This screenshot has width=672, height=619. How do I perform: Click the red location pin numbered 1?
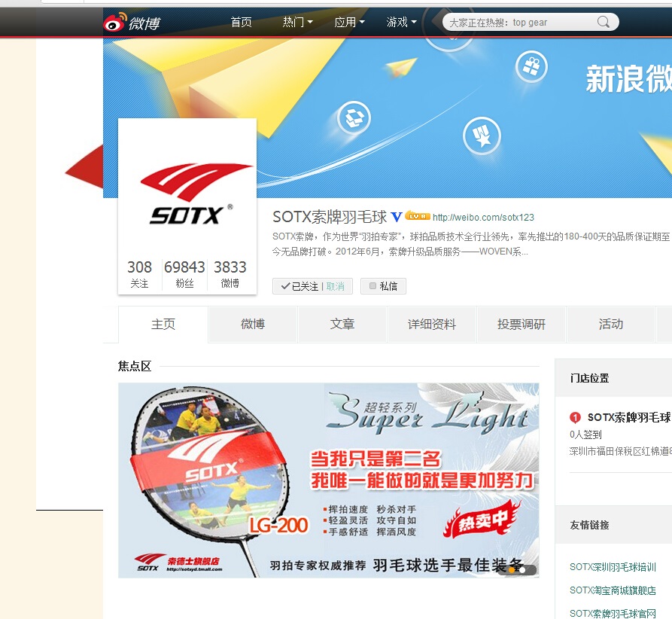point(575,417)
